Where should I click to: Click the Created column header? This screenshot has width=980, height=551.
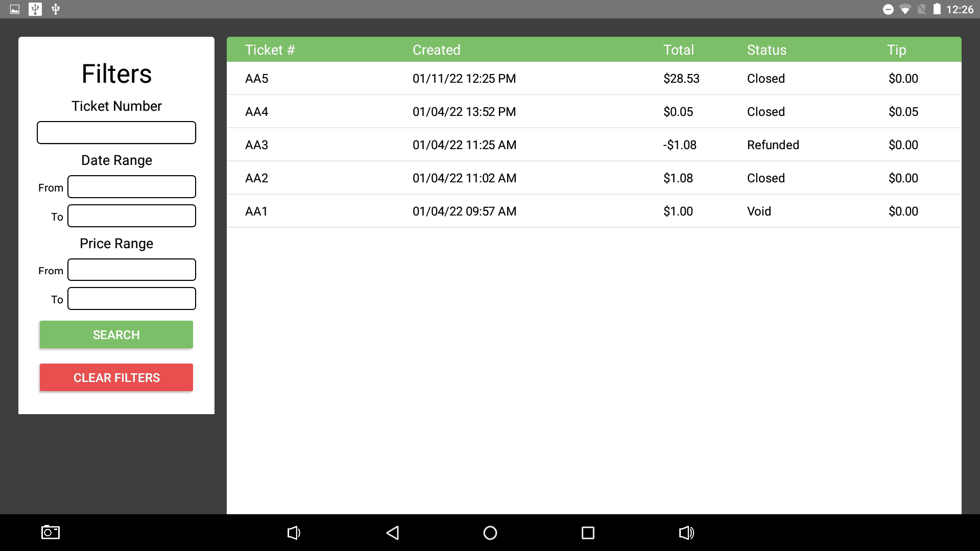tap(436, 50)
